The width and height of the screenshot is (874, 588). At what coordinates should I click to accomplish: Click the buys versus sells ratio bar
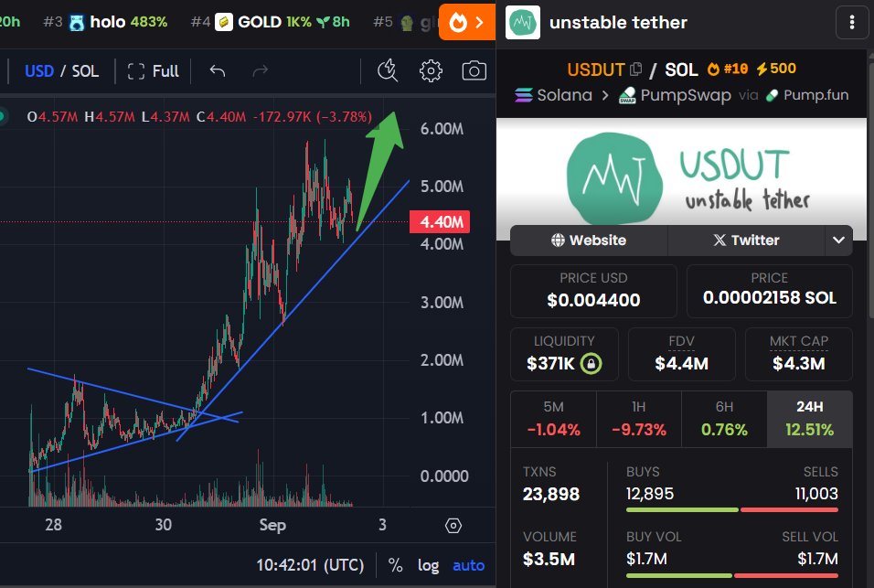coord(732,509)
